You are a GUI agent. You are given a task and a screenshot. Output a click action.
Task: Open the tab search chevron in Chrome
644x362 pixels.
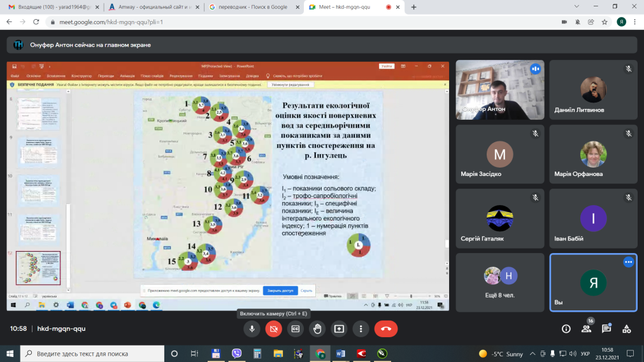[x=576, y=6]
